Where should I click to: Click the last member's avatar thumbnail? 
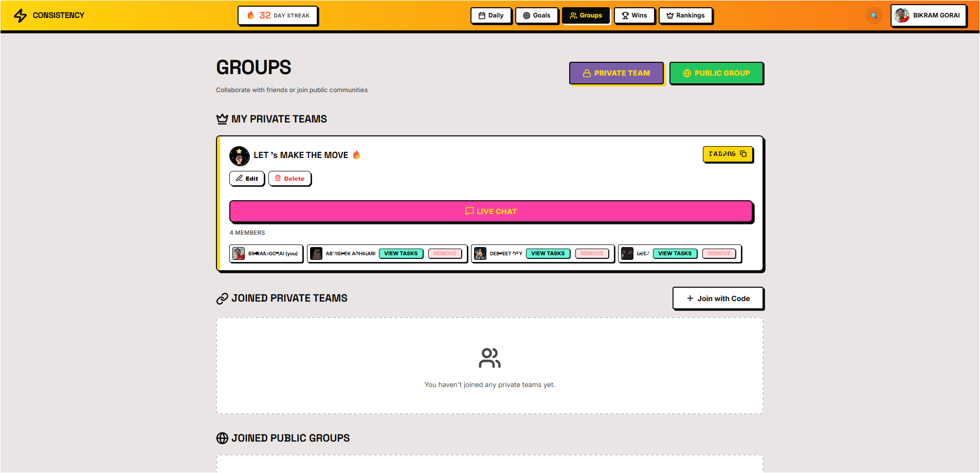point(627,254)
